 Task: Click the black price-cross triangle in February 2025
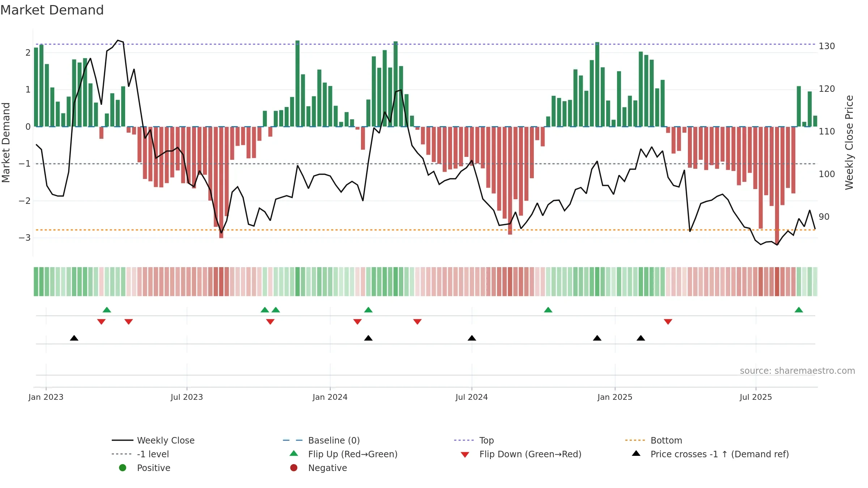641,338
